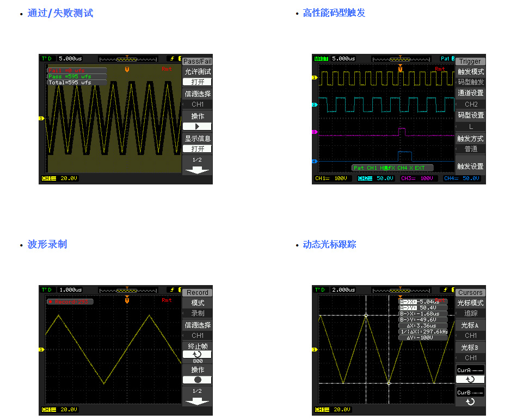Screen dimensions: 529x420
Task: Select the CurB rotary knob icon
Action: (x=470, y=402)
